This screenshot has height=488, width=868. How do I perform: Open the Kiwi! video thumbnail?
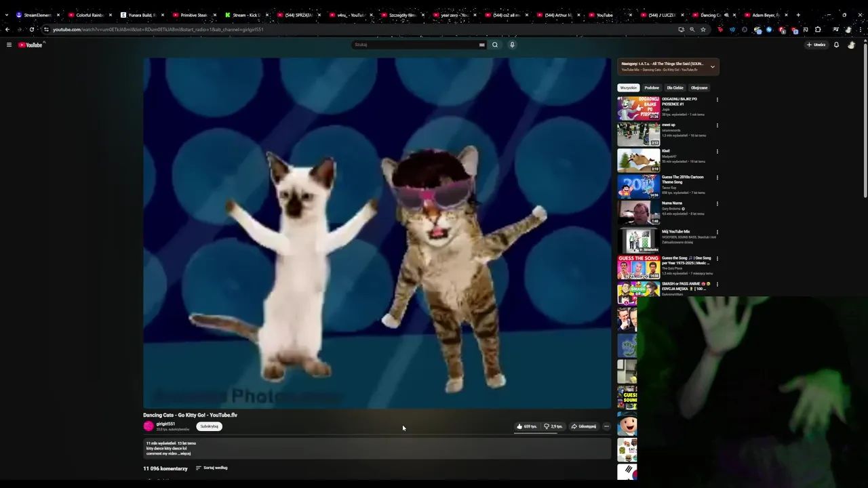638,160
